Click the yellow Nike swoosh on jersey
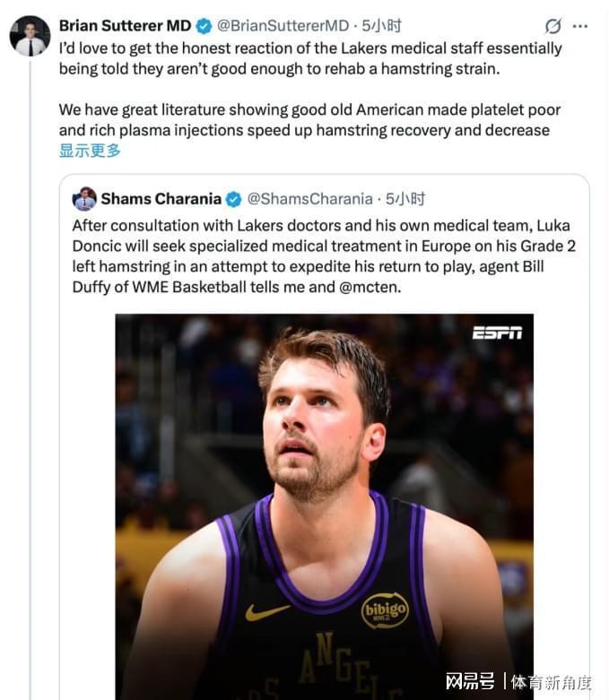The height and width of the screenshot is (700, 609). [x=266, y=612]
